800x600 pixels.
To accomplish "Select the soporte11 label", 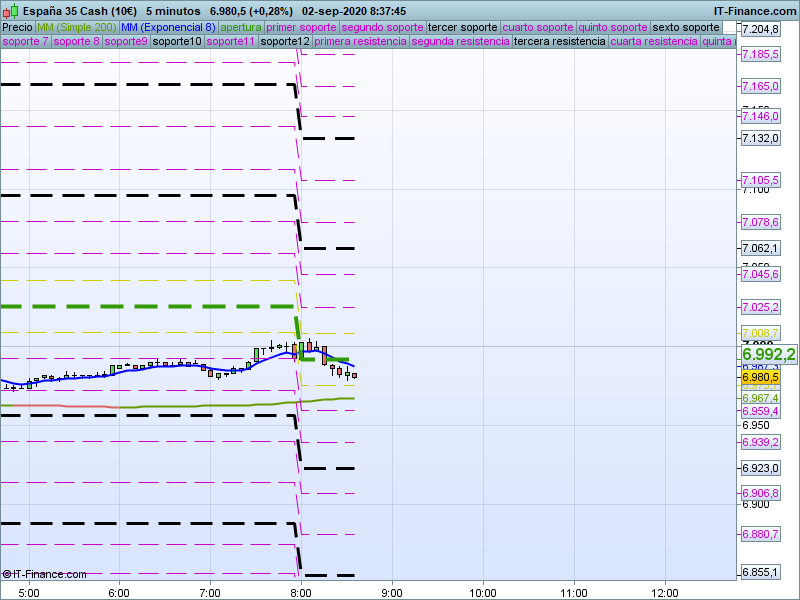I will point(231,41).
